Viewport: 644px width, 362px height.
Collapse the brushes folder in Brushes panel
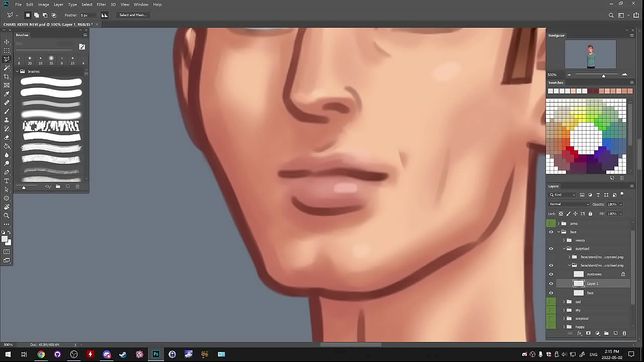click(x=17, y=71)
